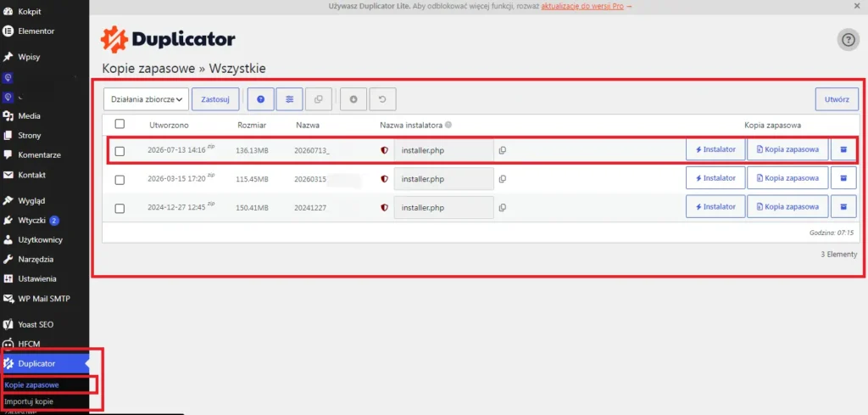Image resolution: width=868 pixels, height=415 pixels.
Task: Download Kopia zapasowa for the 2024-12-27 backup
Action: pos(787,207)
